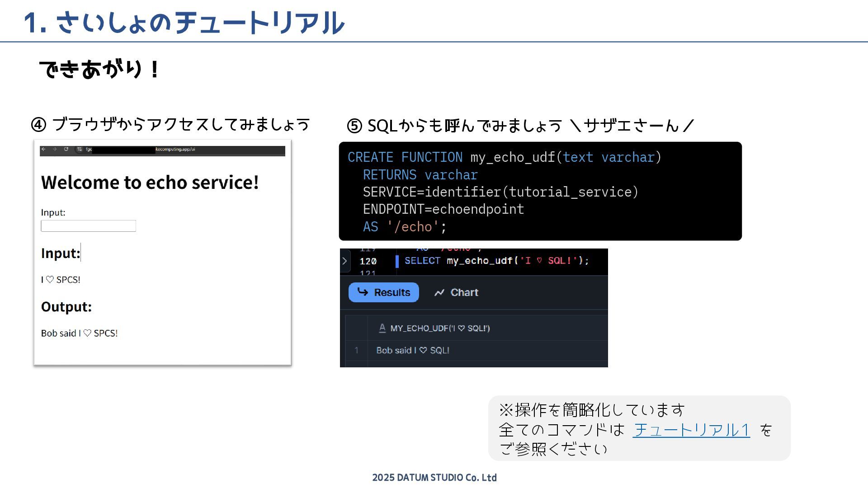Click the browser back arrow icon
Screen dimensions: 868x488
[43, 149]
